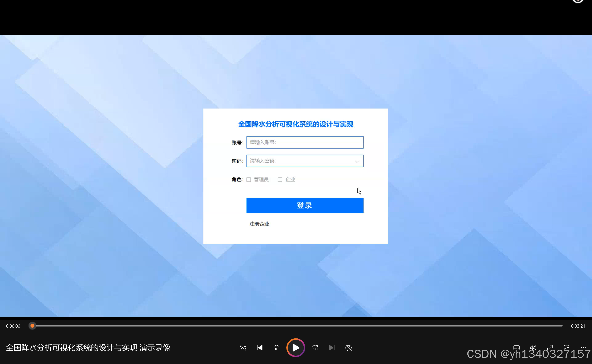The image size is (592, 364).
Task: Enable shuffle playback mode
Action: pyautogui.click(x=243, y=348)
